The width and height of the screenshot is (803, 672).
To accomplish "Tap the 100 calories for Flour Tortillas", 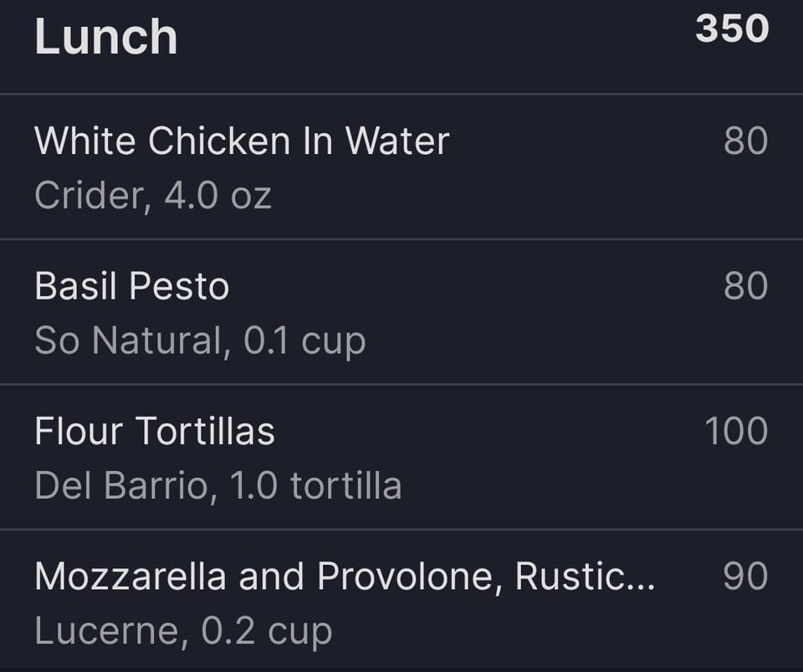I will pos(736,431).
